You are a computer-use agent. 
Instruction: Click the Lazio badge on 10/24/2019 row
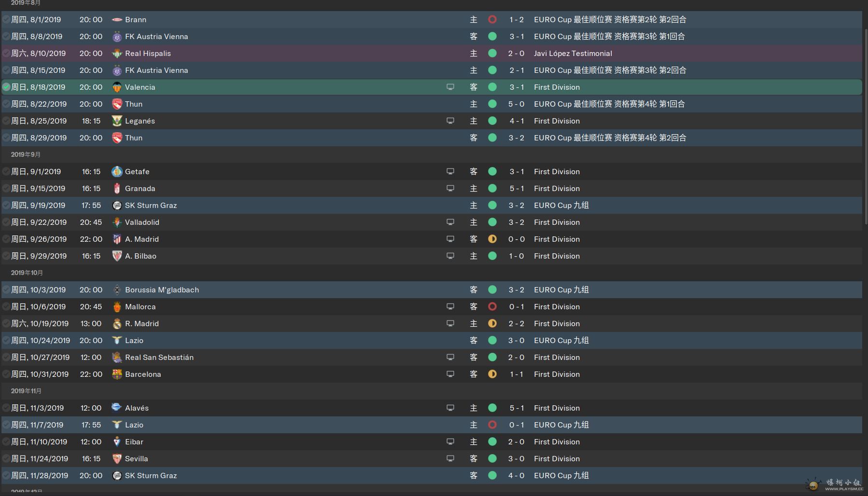pos(117,341)
